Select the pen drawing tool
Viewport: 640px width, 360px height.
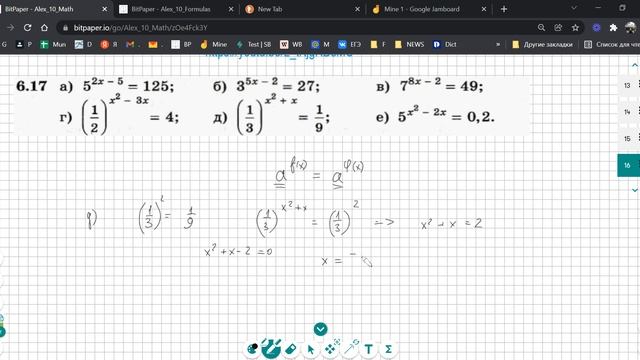click(271, 348)
